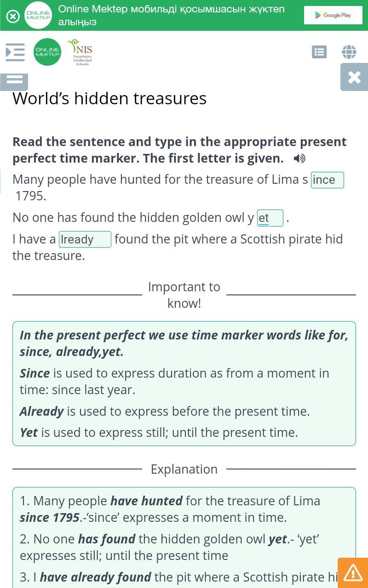Dismiss the app download banner
This screenshot has width=368, height=588.
click(13, 16)
